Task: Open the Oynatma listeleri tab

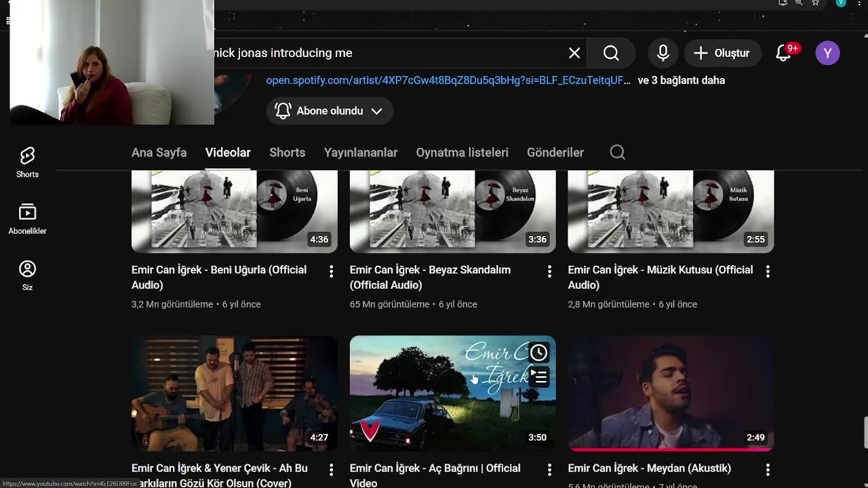Action: click(x=462, y=152)
